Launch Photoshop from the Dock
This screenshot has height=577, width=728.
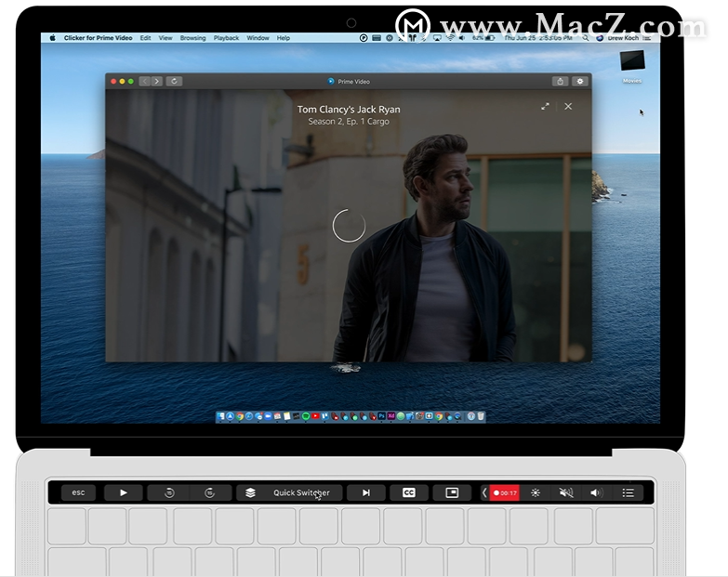pos(381,416)
